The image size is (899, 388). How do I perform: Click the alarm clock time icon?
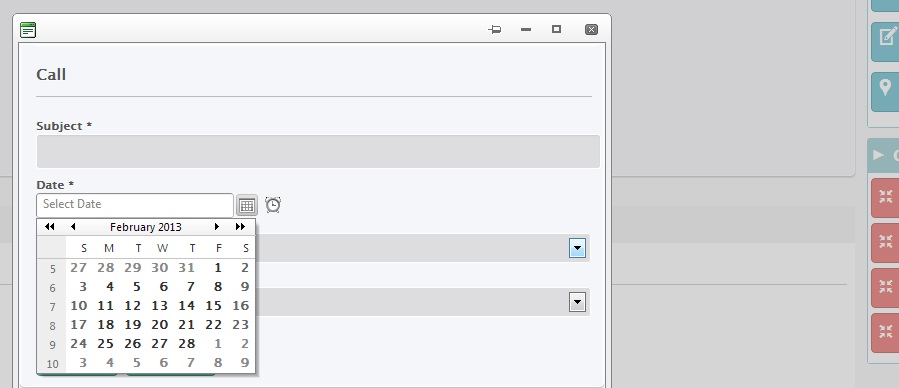[x=273, y=205]
